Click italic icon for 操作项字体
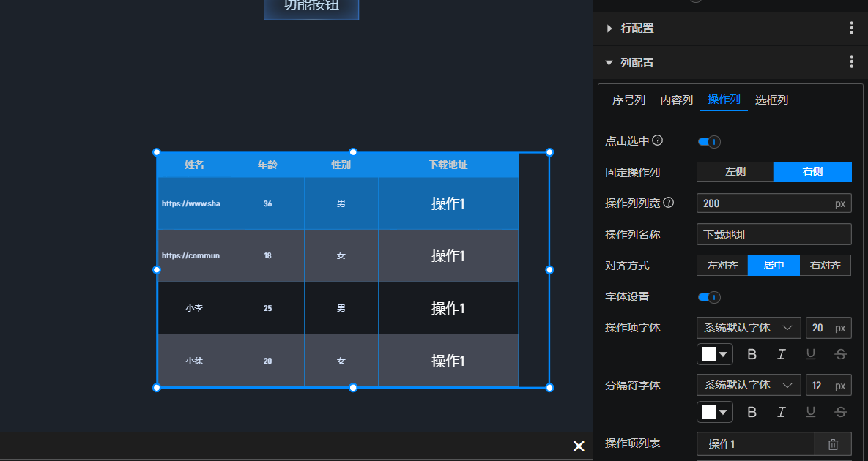 [x=781, y=354]
